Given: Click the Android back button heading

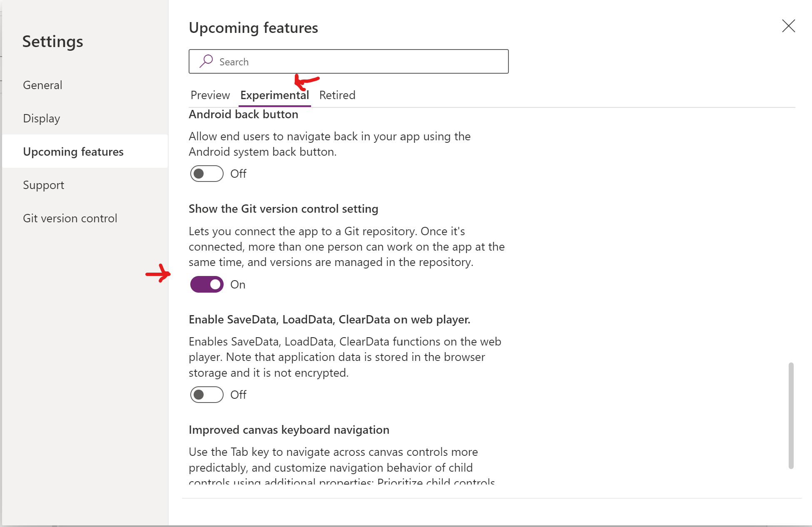Looking at the screenshot, I should coord(243,114).
